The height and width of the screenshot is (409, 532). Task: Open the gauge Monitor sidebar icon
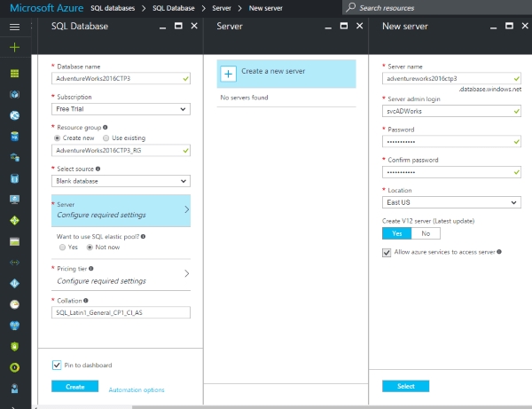[x=14, y=303]
